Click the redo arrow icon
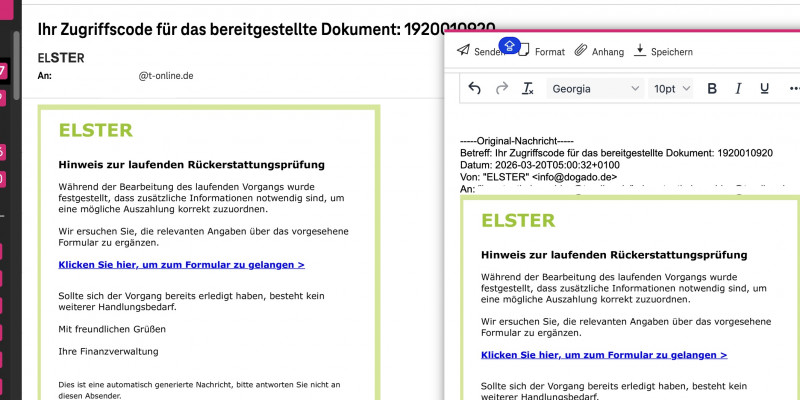Viewport: 800px width, 400px height. (x=502, y=89)
